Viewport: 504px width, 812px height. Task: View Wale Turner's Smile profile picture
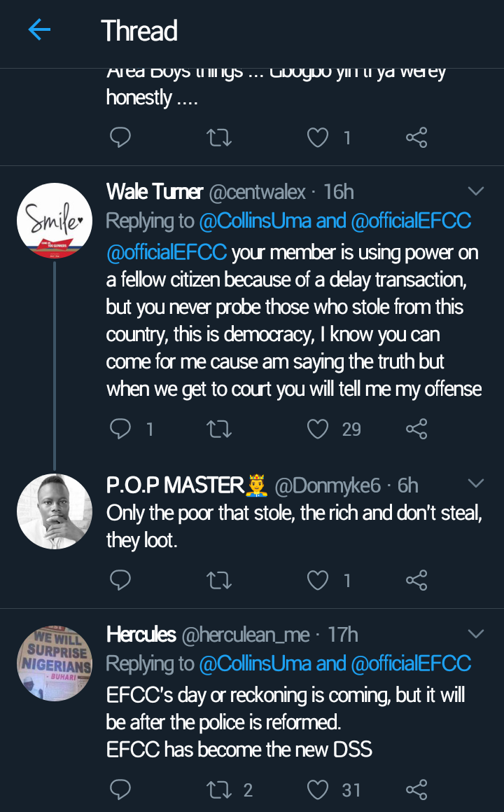(55, 220)
